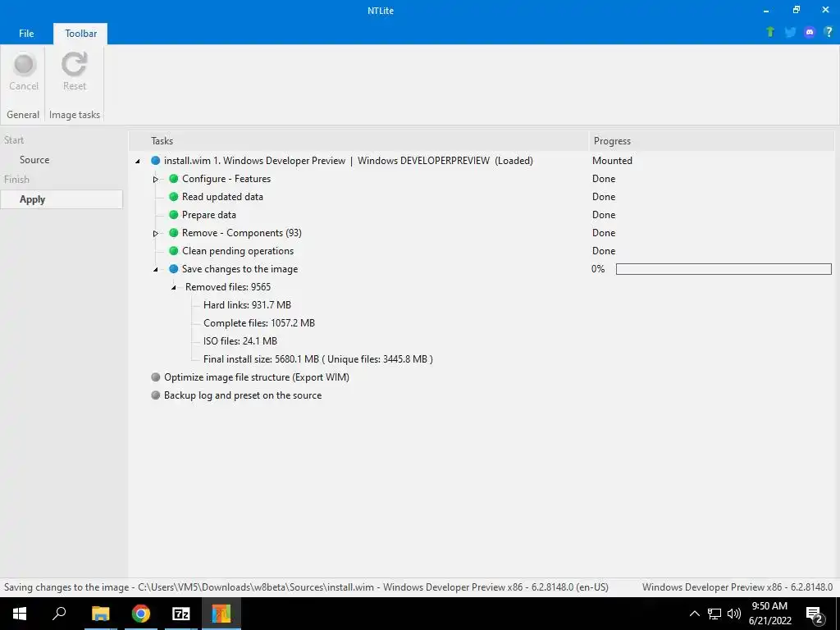Open File Explorer from the taskbar

pyautogui.click(x=100, y=614)
